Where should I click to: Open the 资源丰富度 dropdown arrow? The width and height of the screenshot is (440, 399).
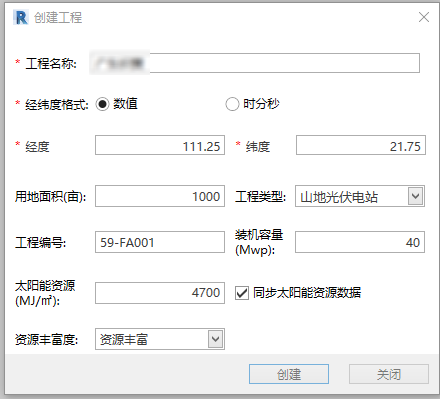click(216, 339)
